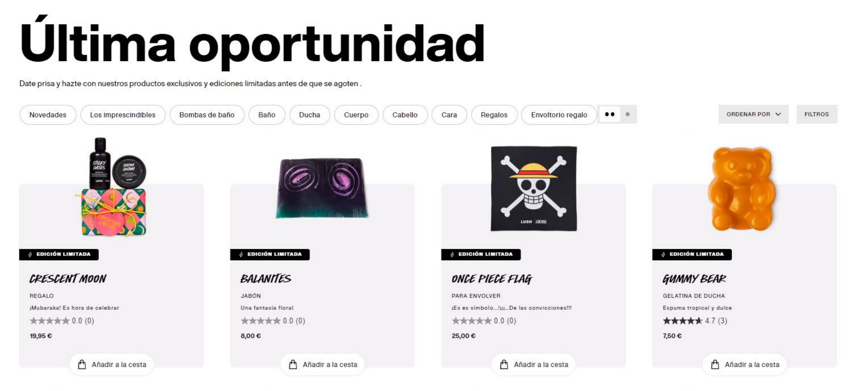Select the Envoltorio regalo category
This screenshot has height=391, width=868.
559,115
